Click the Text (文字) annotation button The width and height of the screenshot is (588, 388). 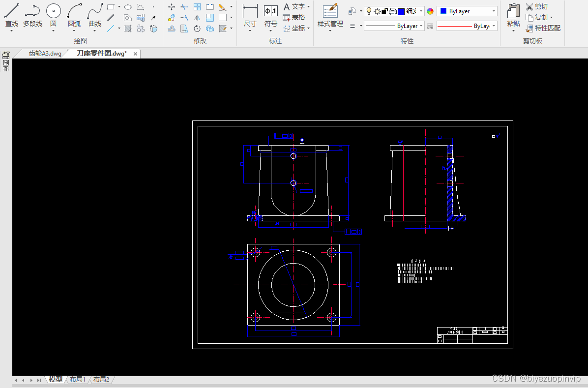click(294, 7)
